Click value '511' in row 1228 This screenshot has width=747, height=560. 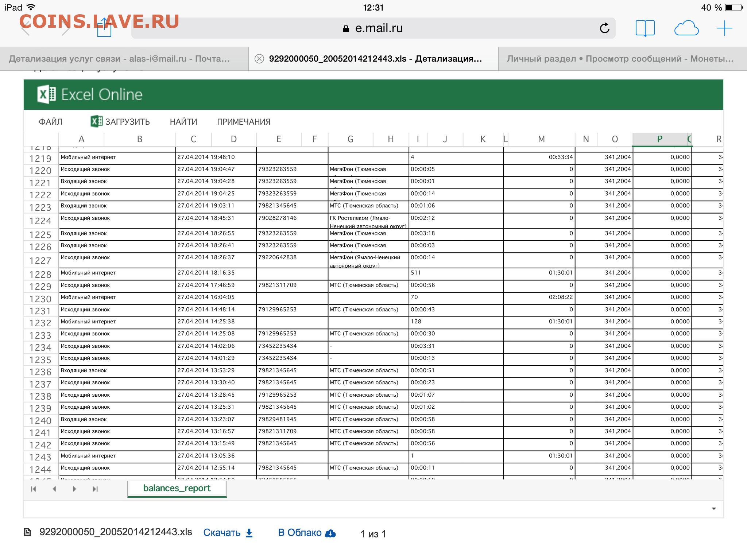click(456, 274)
